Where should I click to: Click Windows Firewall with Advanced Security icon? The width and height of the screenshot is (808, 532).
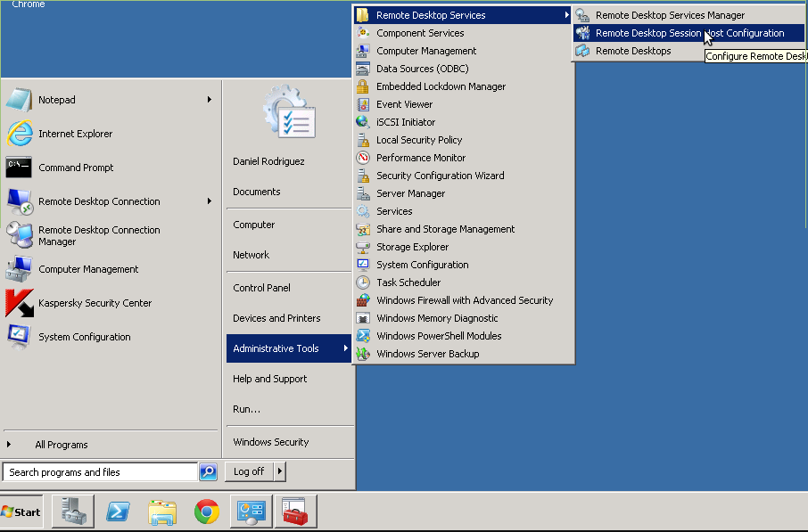pyautogui.click(x=363, y=300)
